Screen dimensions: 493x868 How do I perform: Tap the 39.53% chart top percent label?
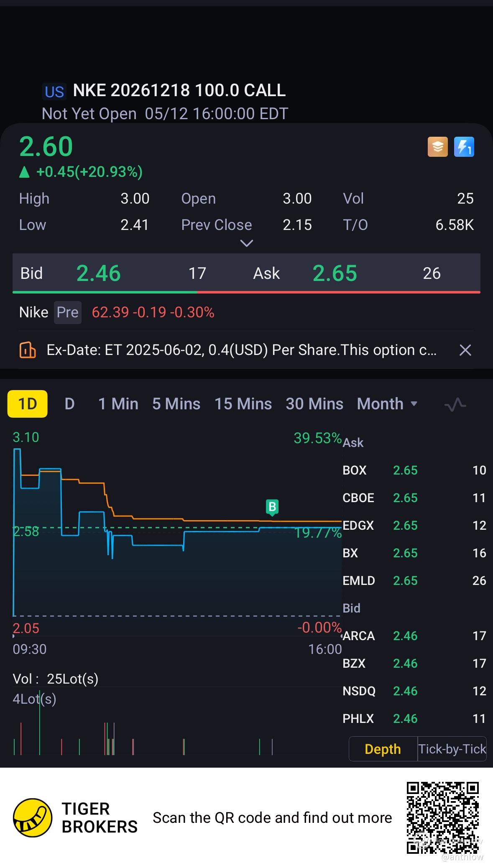click(318, 438)
